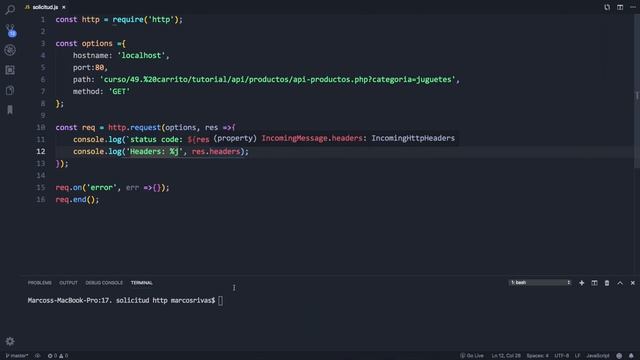Open the terminal selector dropdown '1: bash'

coord(540,282)
